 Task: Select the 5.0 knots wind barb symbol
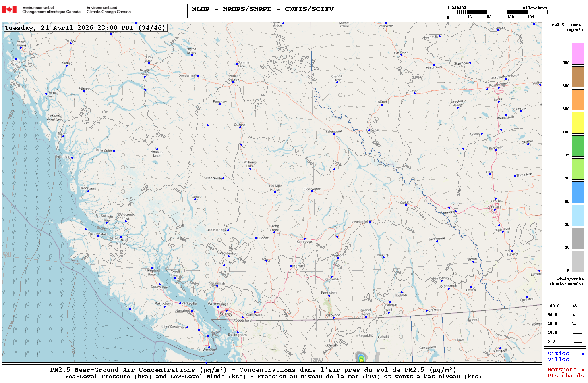[x=577, y=341]
